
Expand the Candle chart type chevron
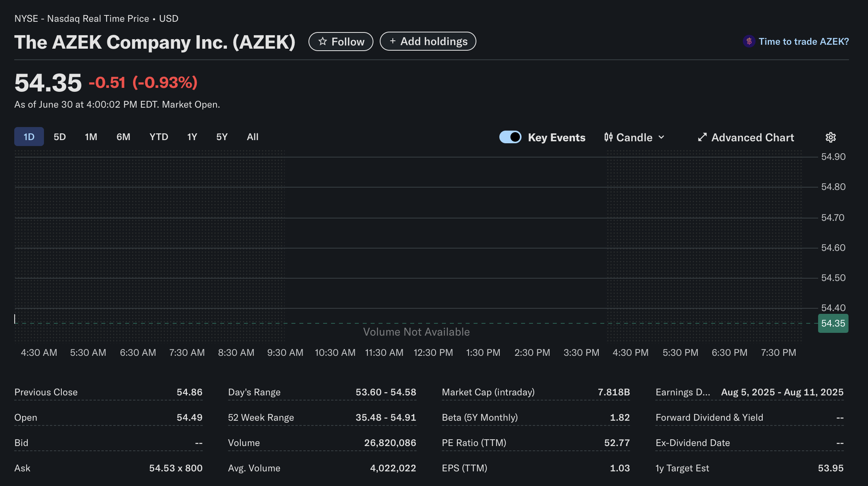661,137
